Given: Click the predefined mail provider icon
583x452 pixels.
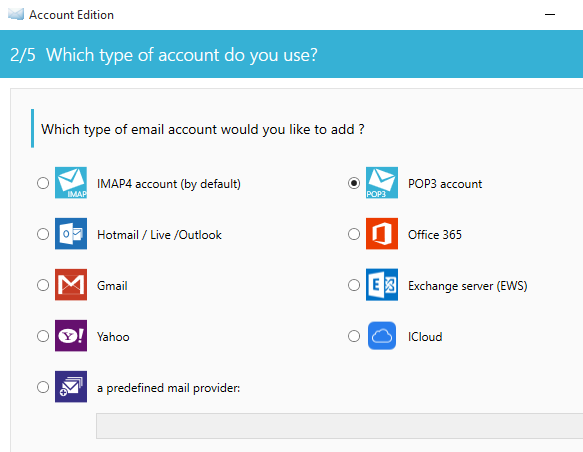Looking at the screenshot, I should pyautogui.click(x=71, y=387).
